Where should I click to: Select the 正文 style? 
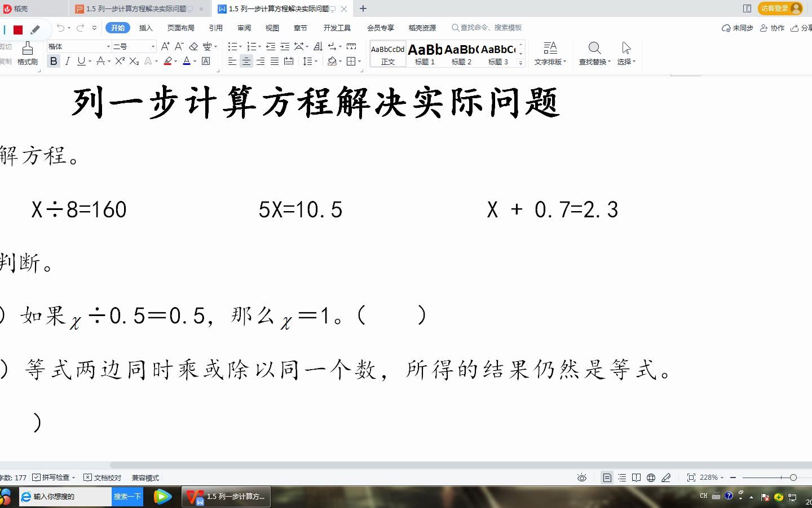tap(388, 55)
